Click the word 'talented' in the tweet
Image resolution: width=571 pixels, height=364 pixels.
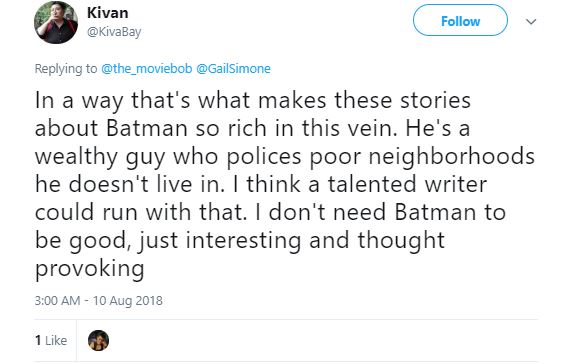coord(372,184)
